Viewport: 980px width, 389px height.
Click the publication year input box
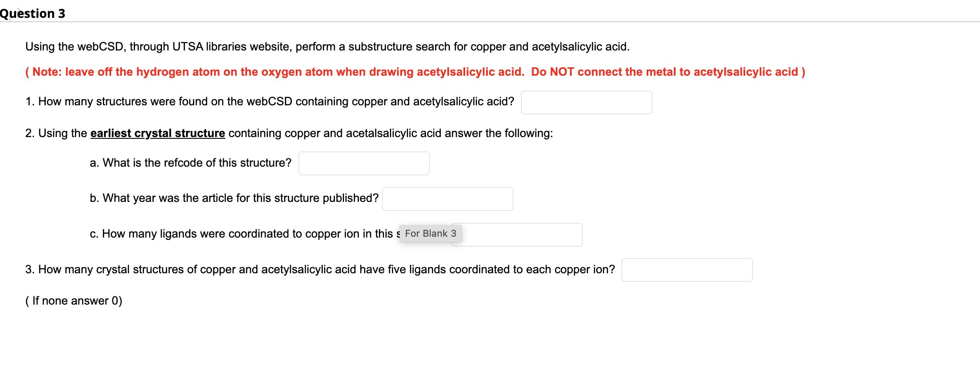tap(447, 198)
